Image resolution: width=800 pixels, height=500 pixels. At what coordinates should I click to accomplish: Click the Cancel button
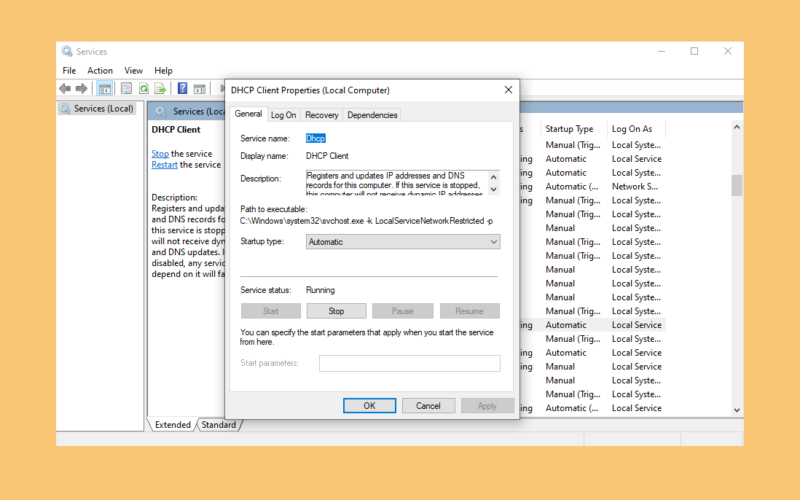(x=428, y=406)
